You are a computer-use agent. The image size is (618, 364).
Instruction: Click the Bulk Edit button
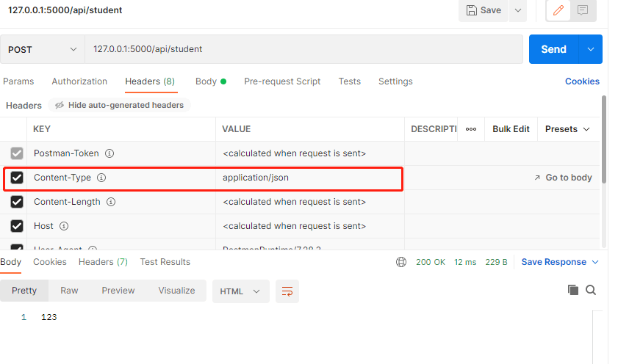511,129
